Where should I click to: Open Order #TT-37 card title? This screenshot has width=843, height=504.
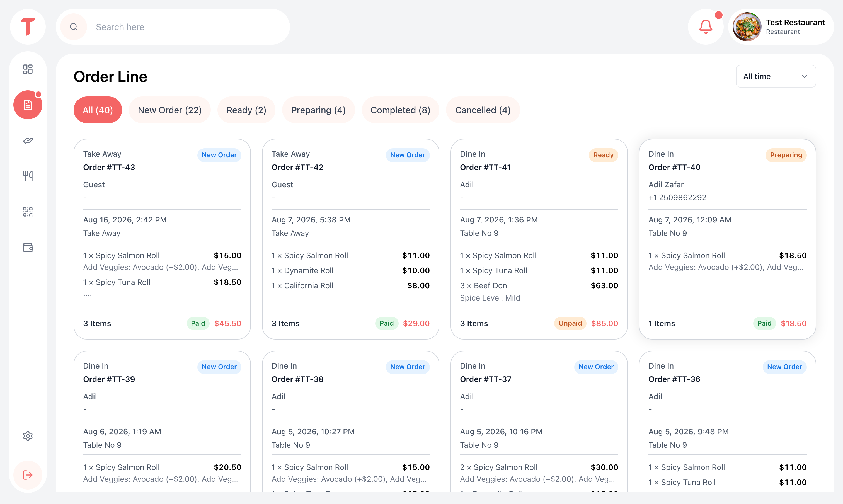[x=486, y=379]
